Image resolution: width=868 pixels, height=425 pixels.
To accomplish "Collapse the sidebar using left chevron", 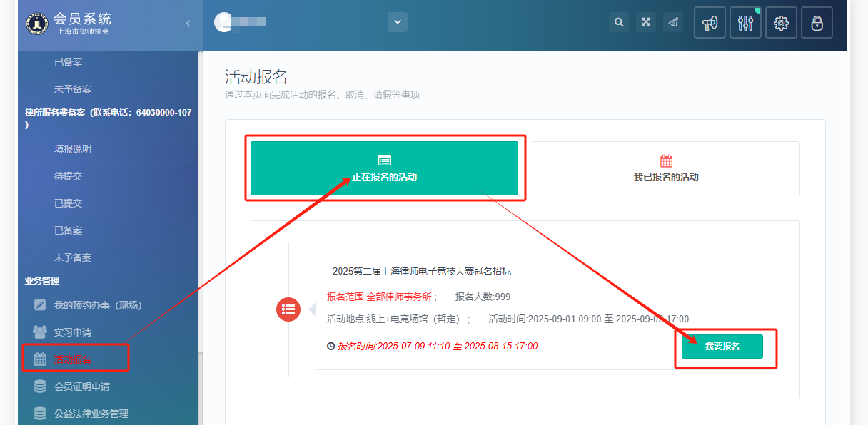I will pos(188,24).
